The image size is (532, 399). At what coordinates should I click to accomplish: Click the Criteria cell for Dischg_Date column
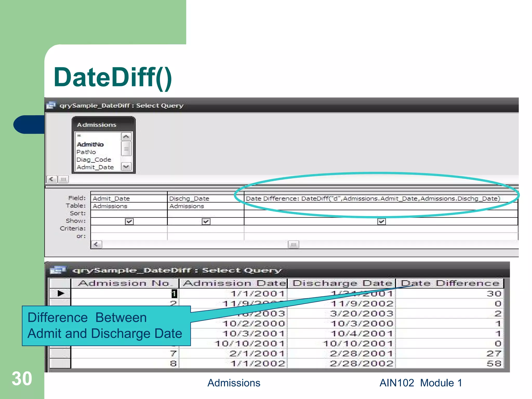(x=206, y=229)
